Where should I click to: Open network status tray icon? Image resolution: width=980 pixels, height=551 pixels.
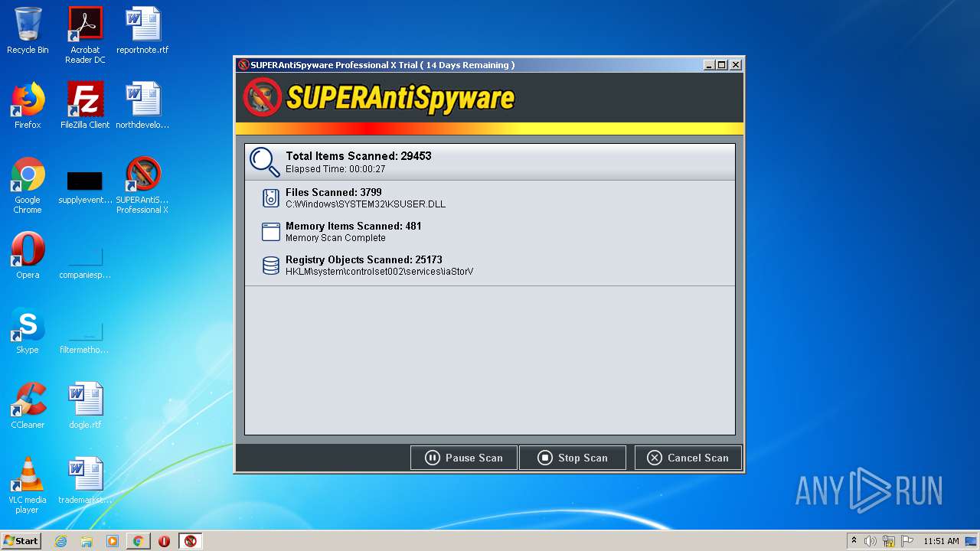(x=889, y=541)
